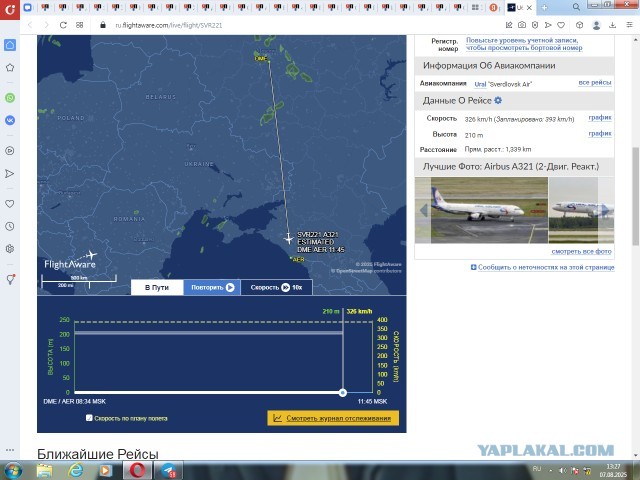Click the DME airport label on map

261,58
